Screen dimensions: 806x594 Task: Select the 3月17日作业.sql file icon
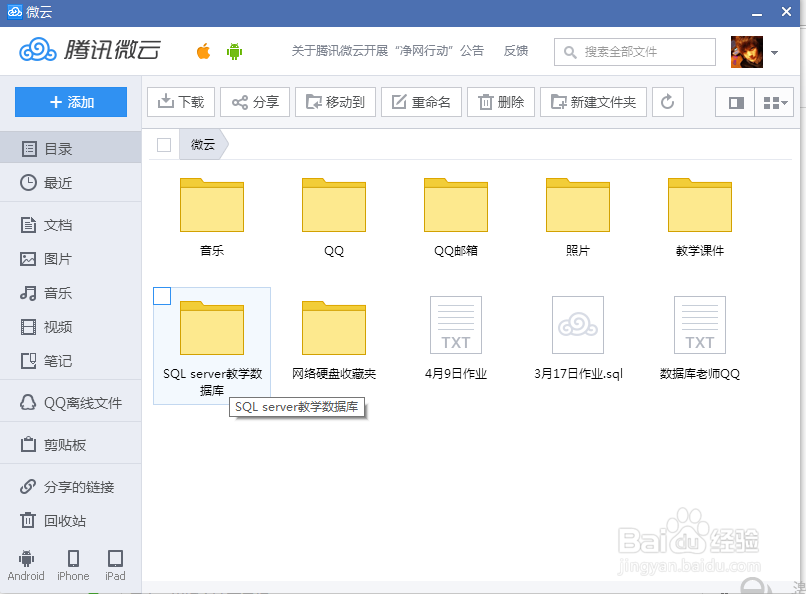[x=578, y=325]
